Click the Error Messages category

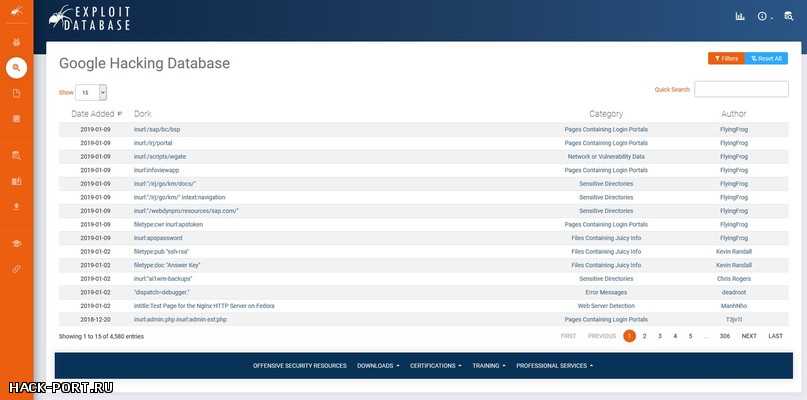606,292
